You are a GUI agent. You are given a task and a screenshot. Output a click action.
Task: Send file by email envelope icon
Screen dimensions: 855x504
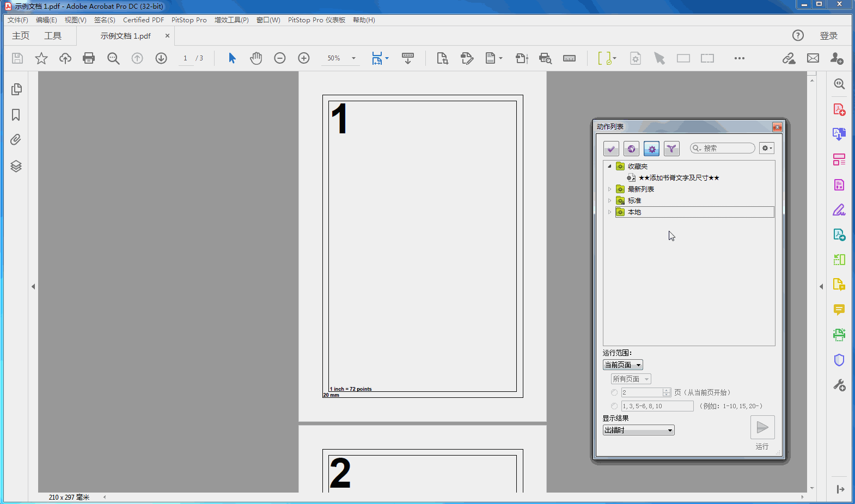pyautogui.click(x=813, y=58)
